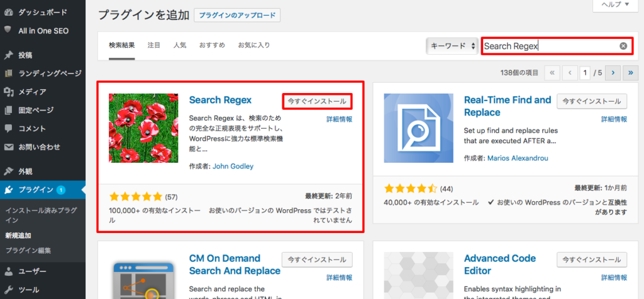Install the Search Regex plugin now
The image size is (644, 299).
(317, 101)
